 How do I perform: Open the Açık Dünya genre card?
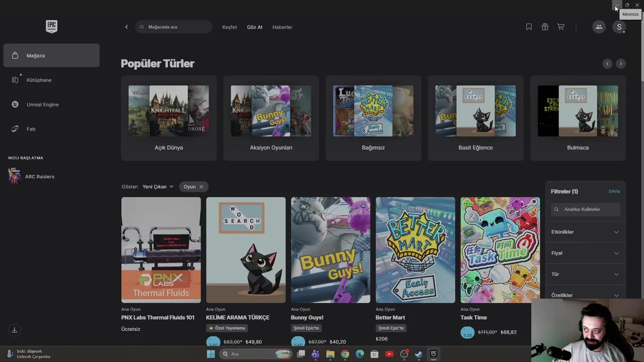(169, 118)
